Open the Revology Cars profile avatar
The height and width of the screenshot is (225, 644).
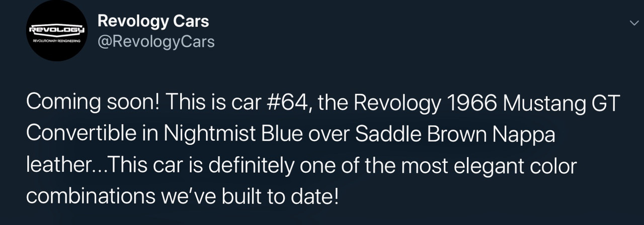pyautogui.click(x=57, y=31)
